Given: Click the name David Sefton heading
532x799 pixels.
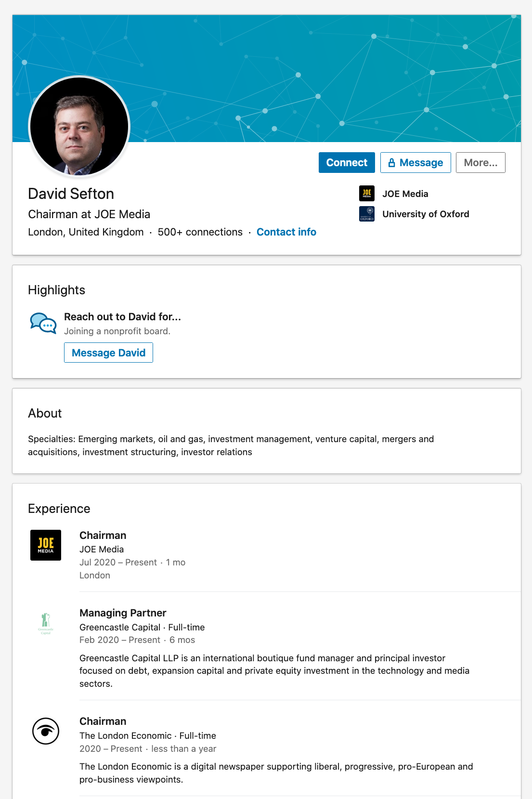Looking at the screenshot, I should 71,194.
